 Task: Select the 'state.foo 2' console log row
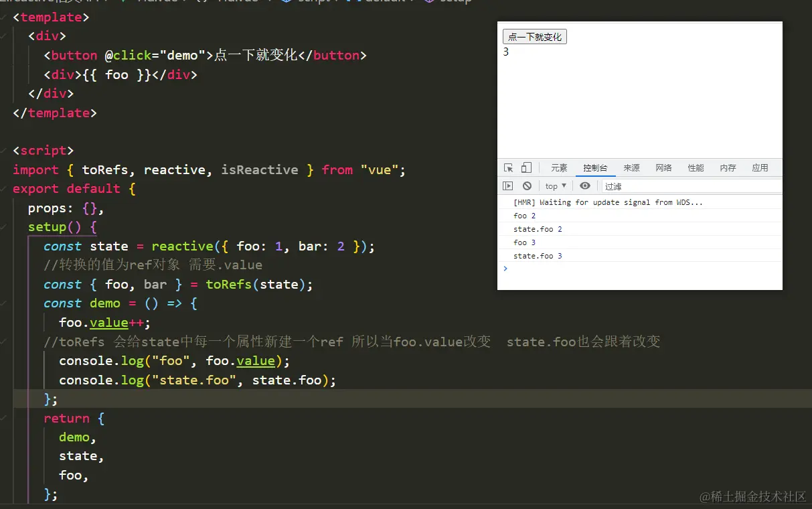[x=640, y=229]
